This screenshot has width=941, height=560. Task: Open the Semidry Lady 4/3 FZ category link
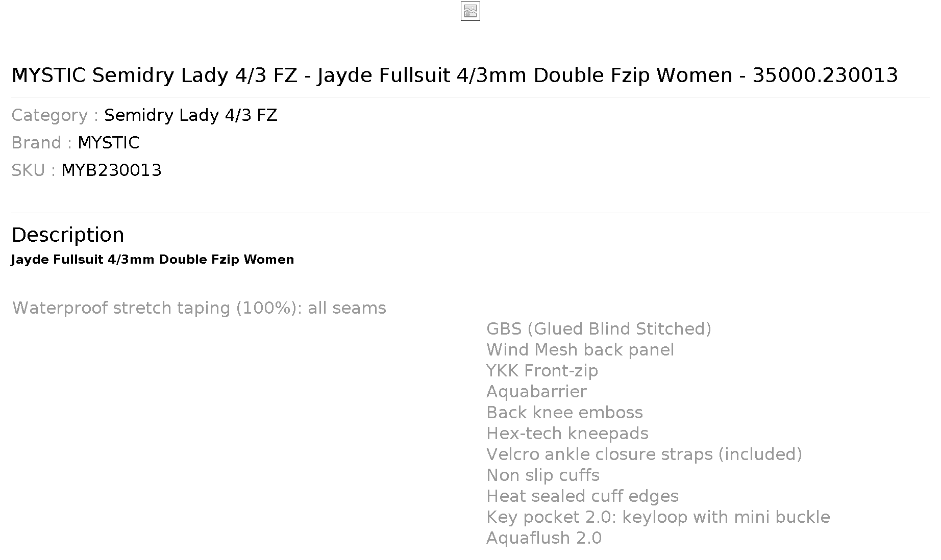click(x=190, y=115)
